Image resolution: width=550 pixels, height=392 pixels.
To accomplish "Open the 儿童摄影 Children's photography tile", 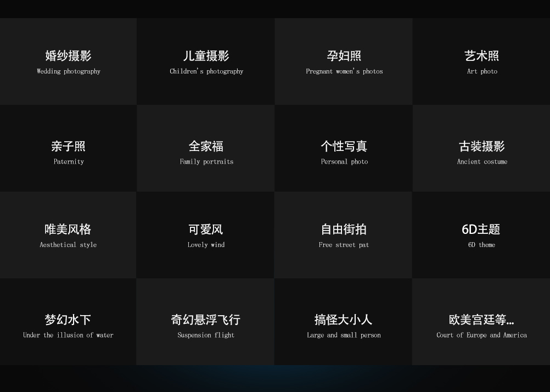I will (206, 61).
